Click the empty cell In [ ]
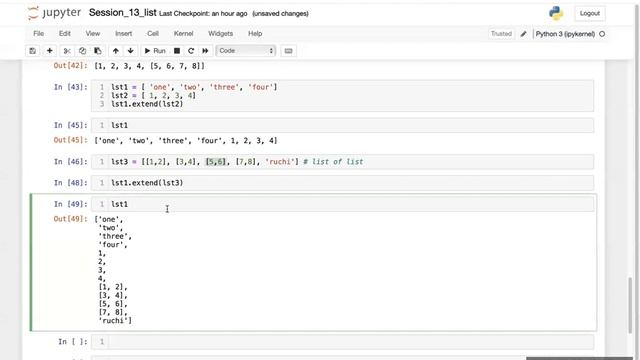Screen dimensions: 640x360 pos(342,342)
